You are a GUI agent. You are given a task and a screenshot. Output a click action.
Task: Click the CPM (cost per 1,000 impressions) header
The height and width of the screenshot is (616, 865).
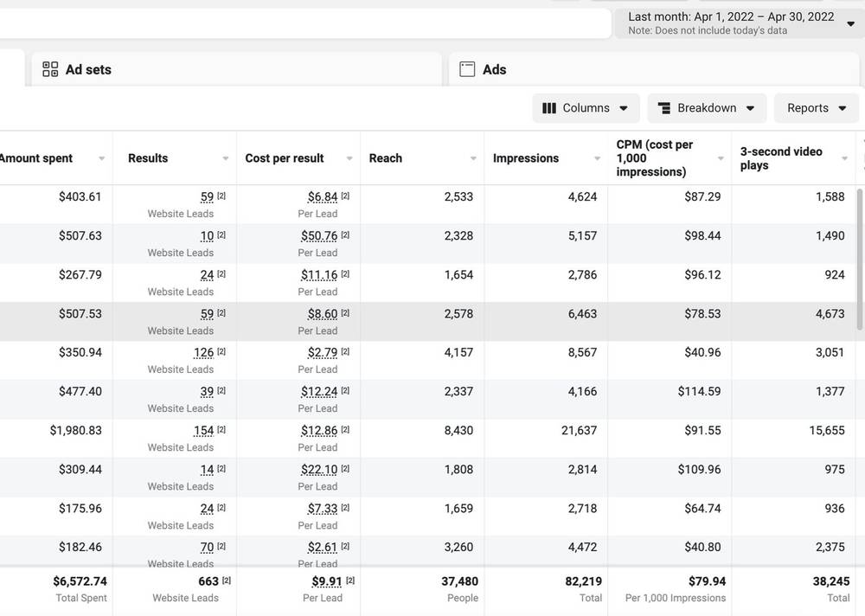(654, 158)
